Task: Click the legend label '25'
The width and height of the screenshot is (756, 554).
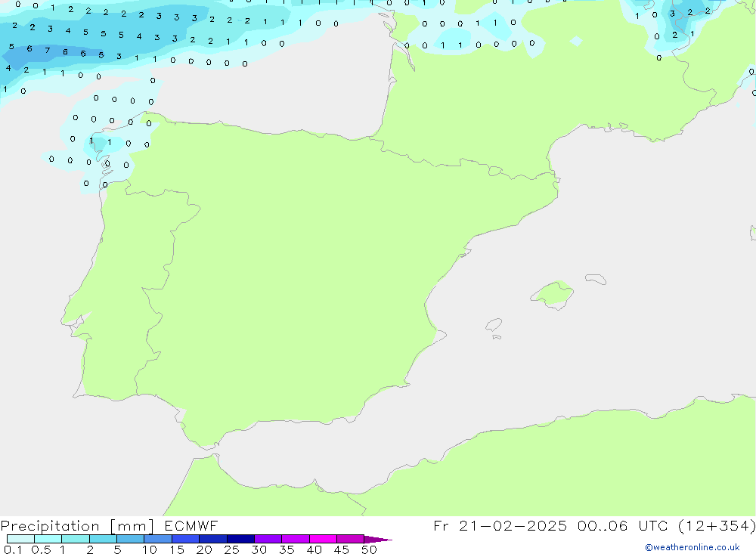Action: 231,549
